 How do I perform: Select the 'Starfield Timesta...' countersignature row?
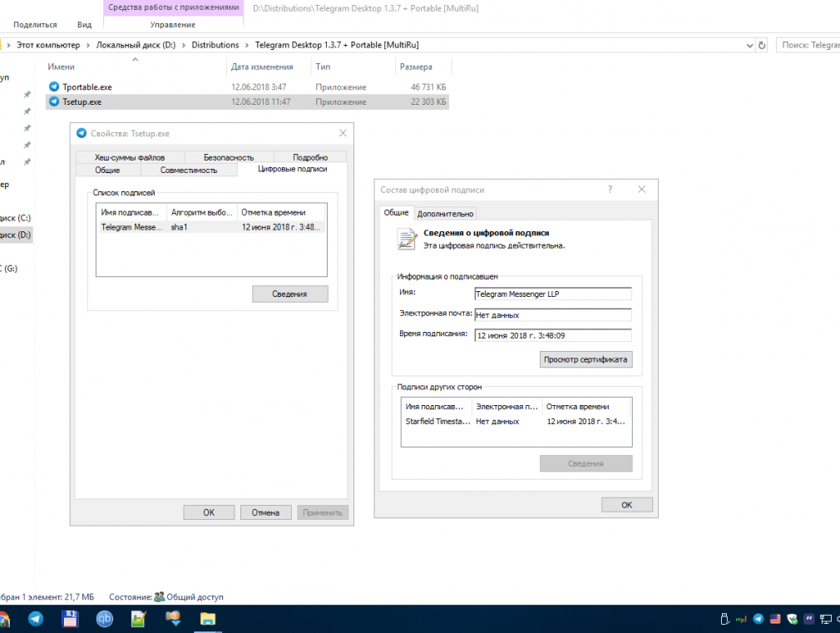(516, 421)
